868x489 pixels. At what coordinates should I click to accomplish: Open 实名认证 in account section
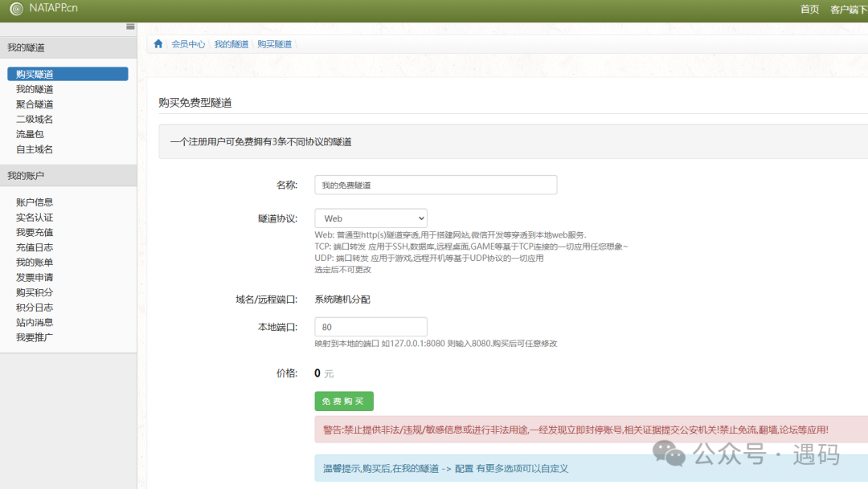point(35,218)
